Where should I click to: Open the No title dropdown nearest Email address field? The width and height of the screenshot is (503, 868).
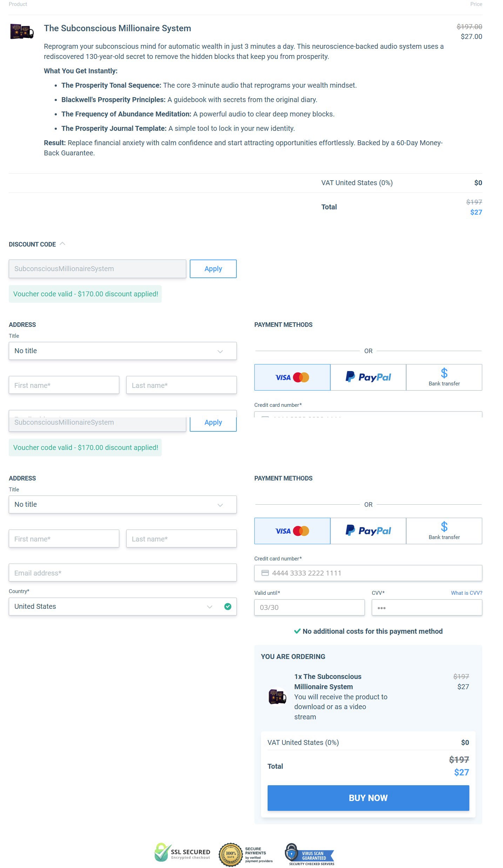tap(122, 504)
